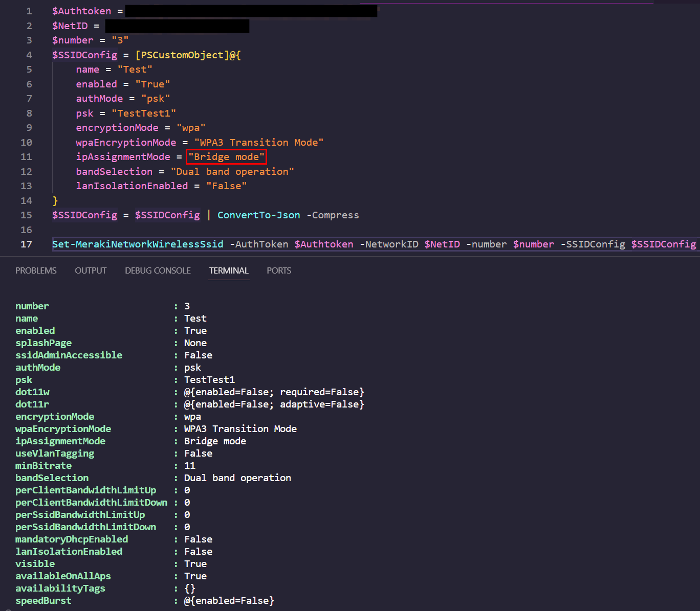Viewport: 700px width, 611px height.
Task: Select the TERMINAL tab
Action: [x=228, y=270]
